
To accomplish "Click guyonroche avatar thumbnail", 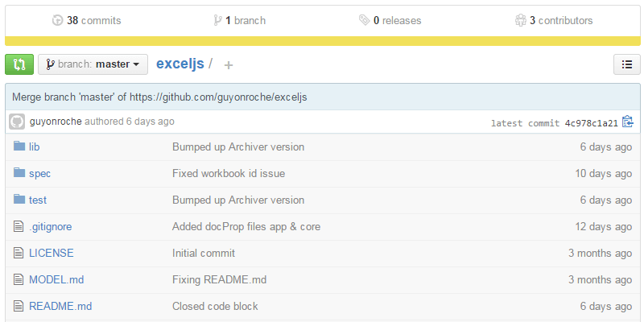I will 17,122.
